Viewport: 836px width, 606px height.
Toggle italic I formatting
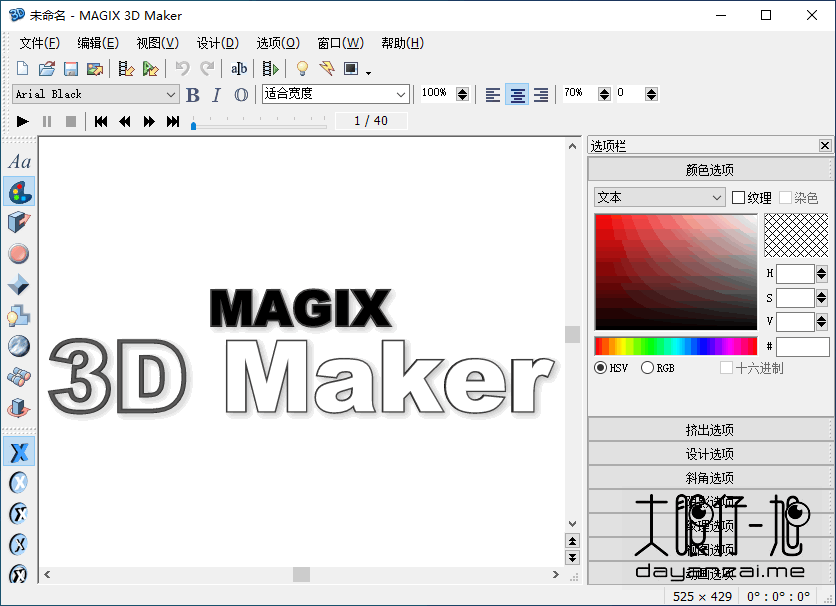(x=216, y=95)
